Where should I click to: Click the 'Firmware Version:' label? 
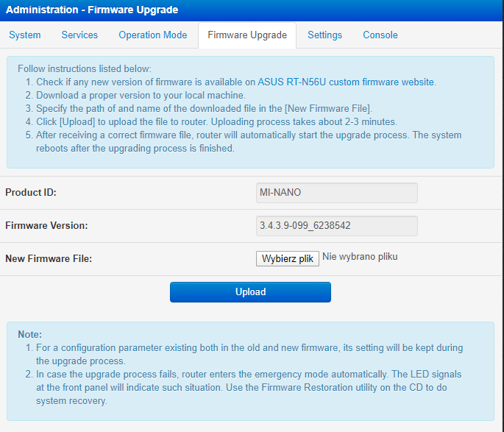tap(46, 226)
